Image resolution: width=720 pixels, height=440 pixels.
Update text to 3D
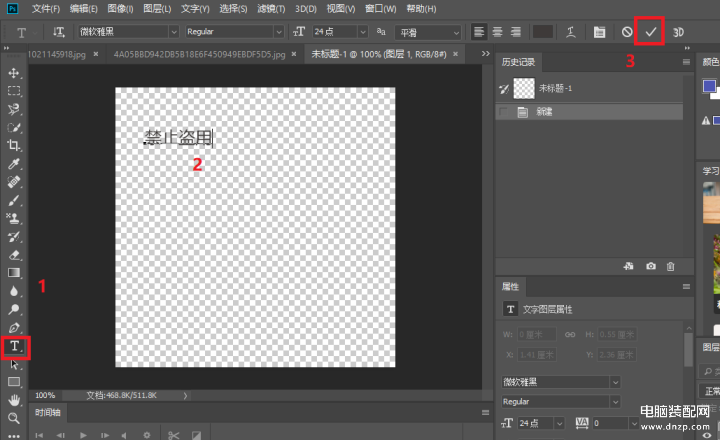pos(678,32)
